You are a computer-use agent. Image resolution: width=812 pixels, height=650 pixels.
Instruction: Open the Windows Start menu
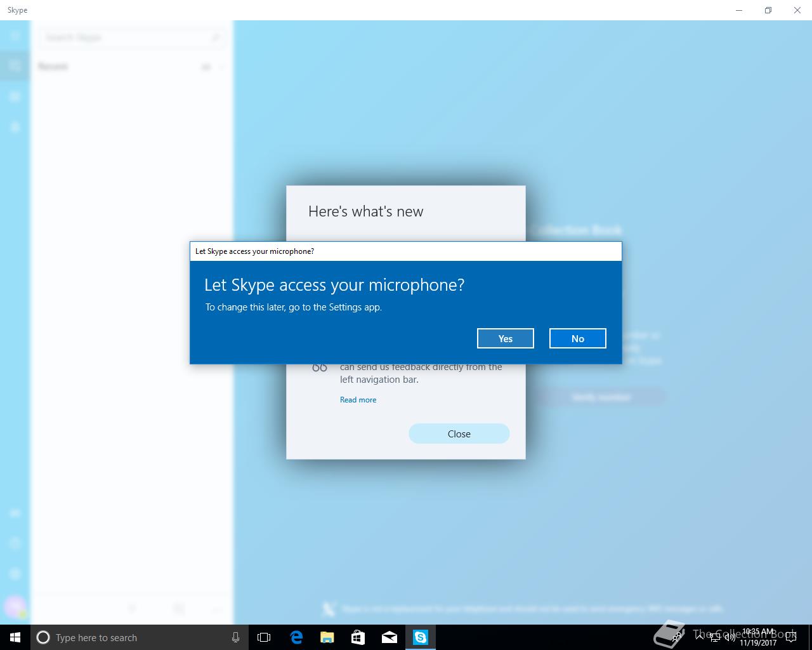point(15,637)
